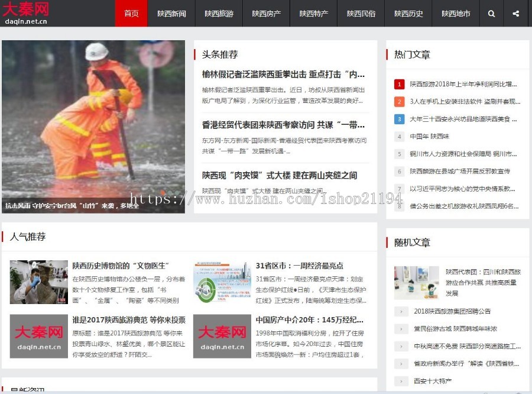Open the 陕西旅游 menu item
The height and width of the screenshot is (394, 532).
218,14
